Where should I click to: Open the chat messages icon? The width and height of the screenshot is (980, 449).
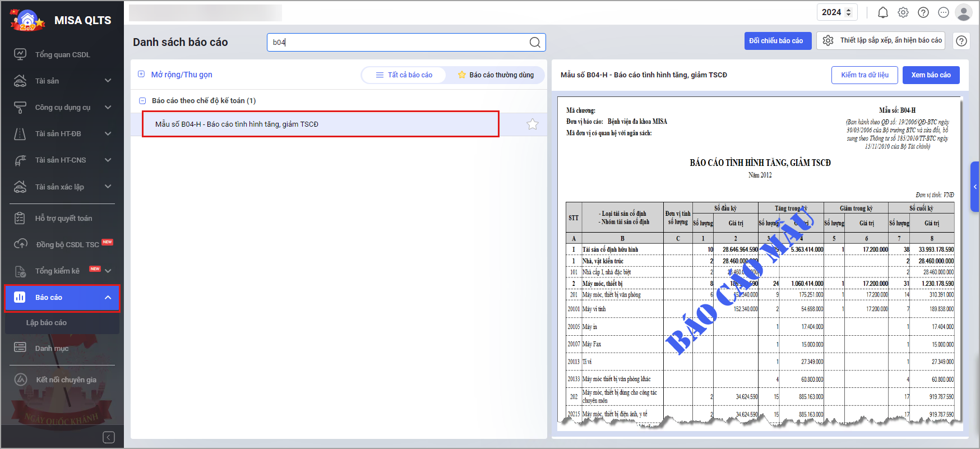[943, 12]
